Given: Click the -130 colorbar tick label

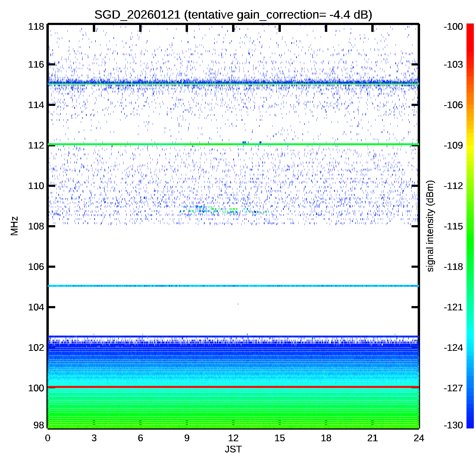Looking at the screenshot, I should 453,425.
